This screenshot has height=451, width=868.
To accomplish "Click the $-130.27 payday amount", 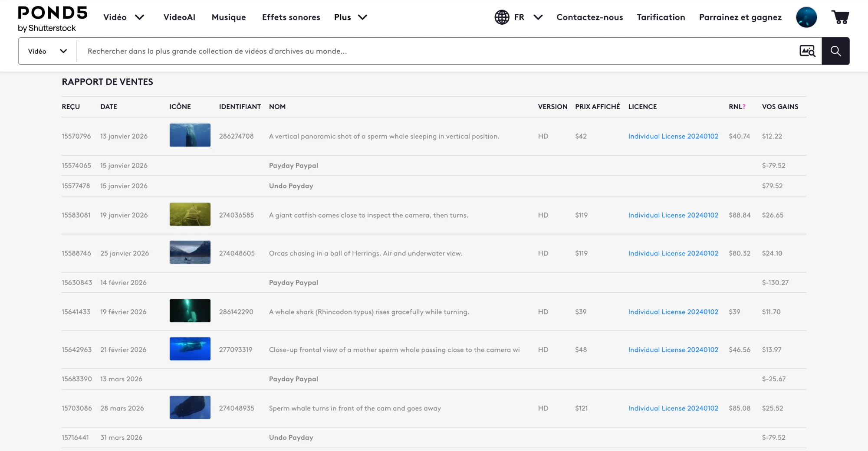I will [775, 282].
